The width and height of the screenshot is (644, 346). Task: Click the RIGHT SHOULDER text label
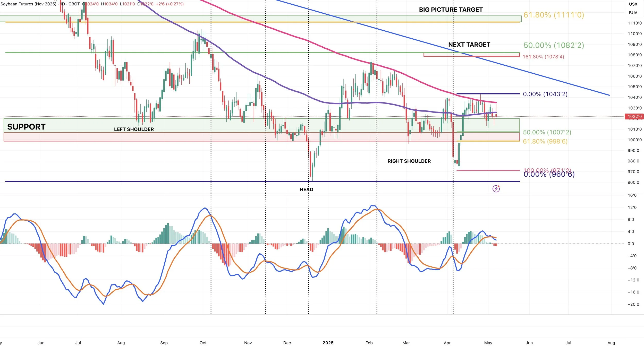(409, 161)
